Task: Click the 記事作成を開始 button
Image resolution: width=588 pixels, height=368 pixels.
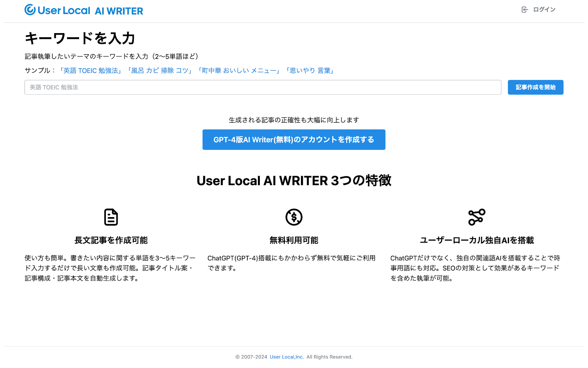Action: (535, 87)
